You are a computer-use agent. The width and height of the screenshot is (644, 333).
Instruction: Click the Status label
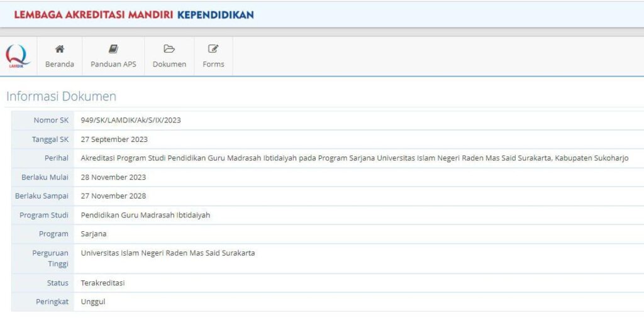(57, 283)
